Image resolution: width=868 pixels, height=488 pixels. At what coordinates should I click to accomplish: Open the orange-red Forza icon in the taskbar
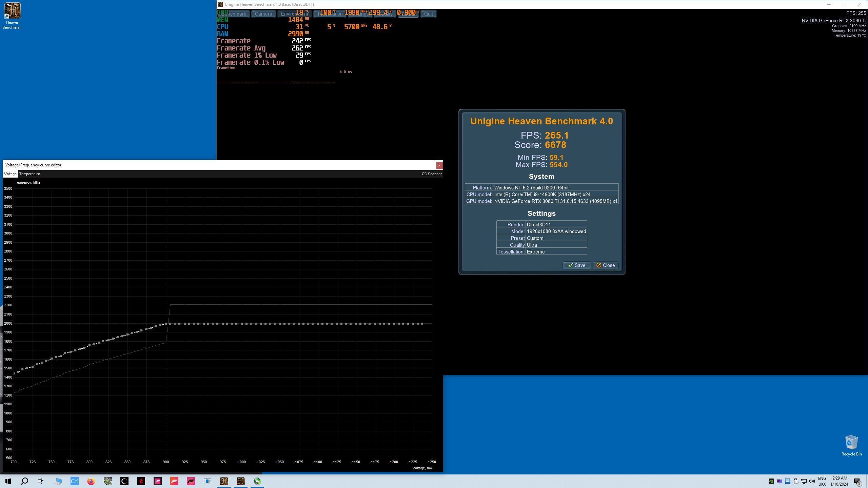(x=174, y=481)
